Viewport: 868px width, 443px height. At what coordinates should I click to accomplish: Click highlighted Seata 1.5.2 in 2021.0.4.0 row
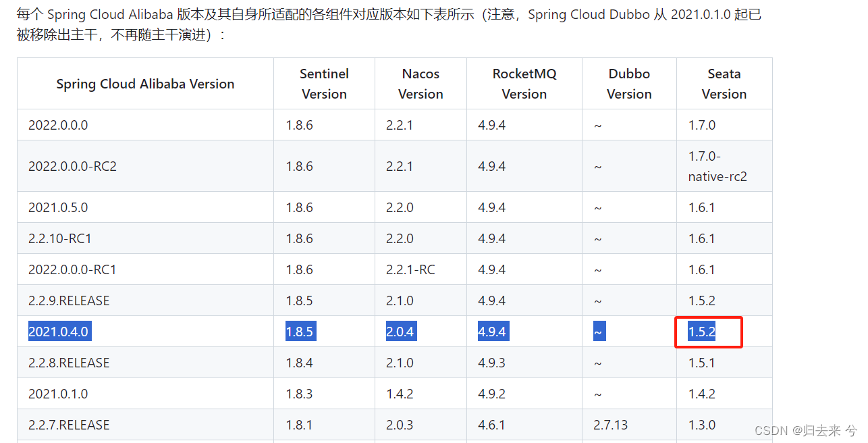click(702, 332)
